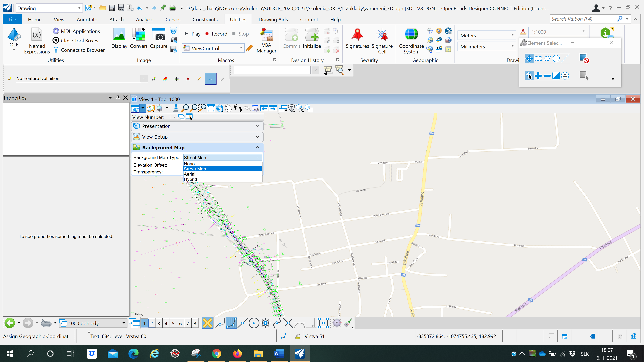The image size is (644, 362).
Task: Click the Zoom Out magnifier icon
Action: (194, 108)
